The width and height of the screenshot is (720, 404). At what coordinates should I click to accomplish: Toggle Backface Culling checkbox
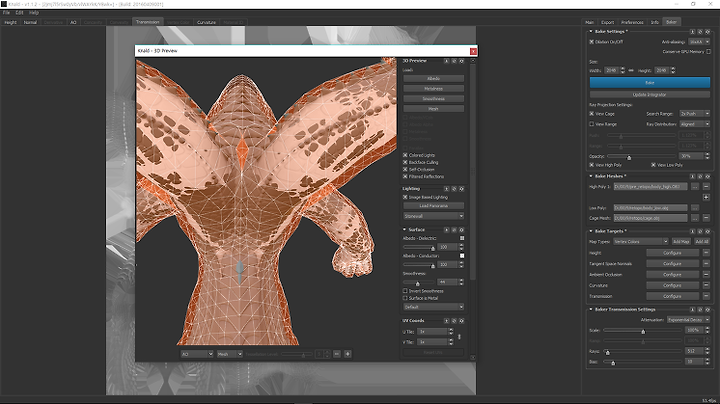click(405, 162)
